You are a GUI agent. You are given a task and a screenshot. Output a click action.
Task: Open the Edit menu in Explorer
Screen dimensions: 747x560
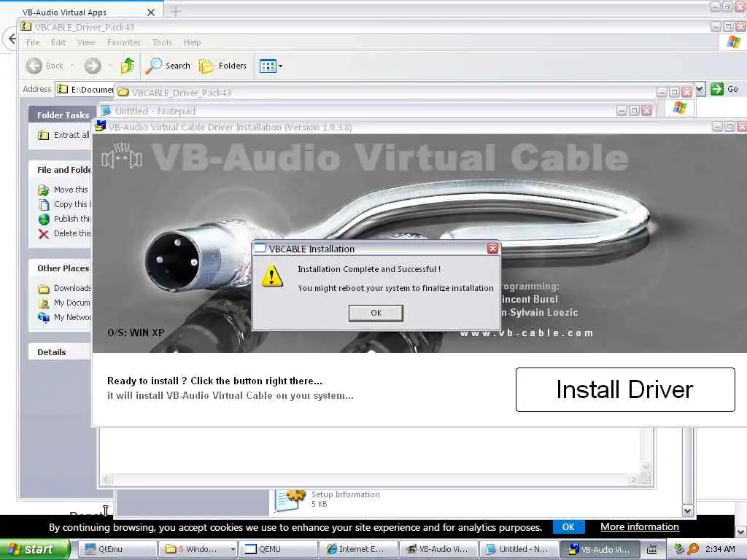(x=58, y=42)
